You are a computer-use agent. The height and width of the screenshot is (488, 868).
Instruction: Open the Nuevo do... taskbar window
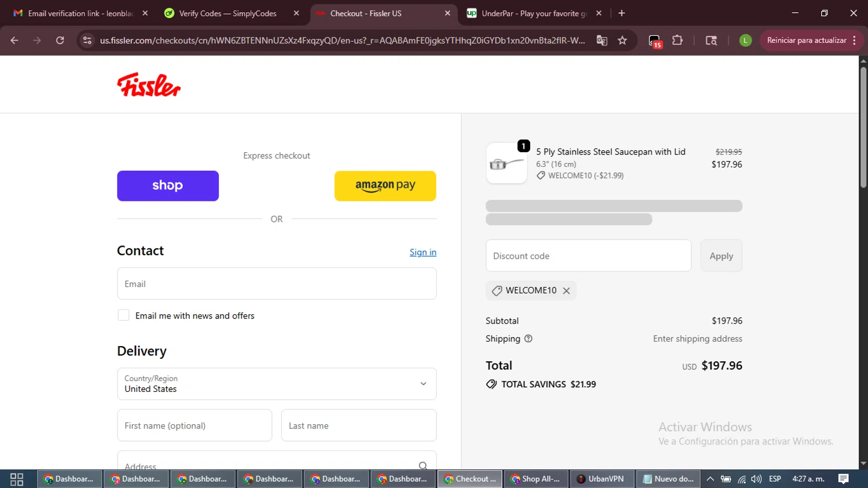[669, 479]
